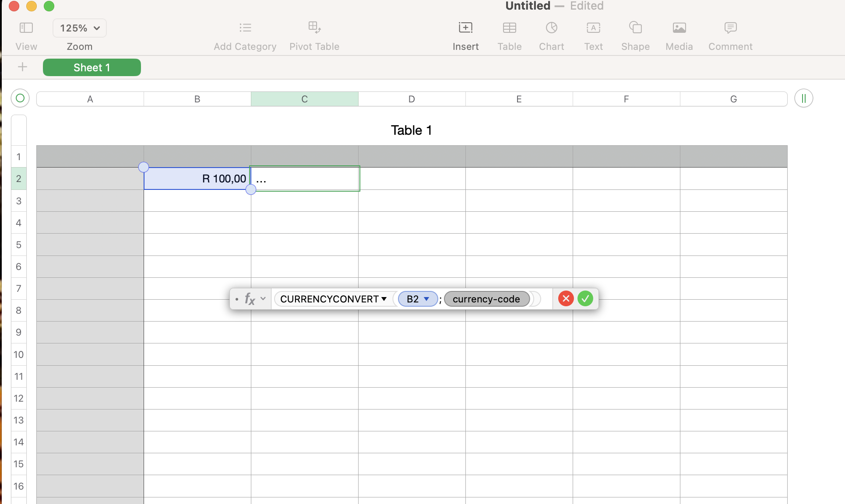Click the View sidebar icon
Viewport: 845px width, 504px height.
point(26,28)
